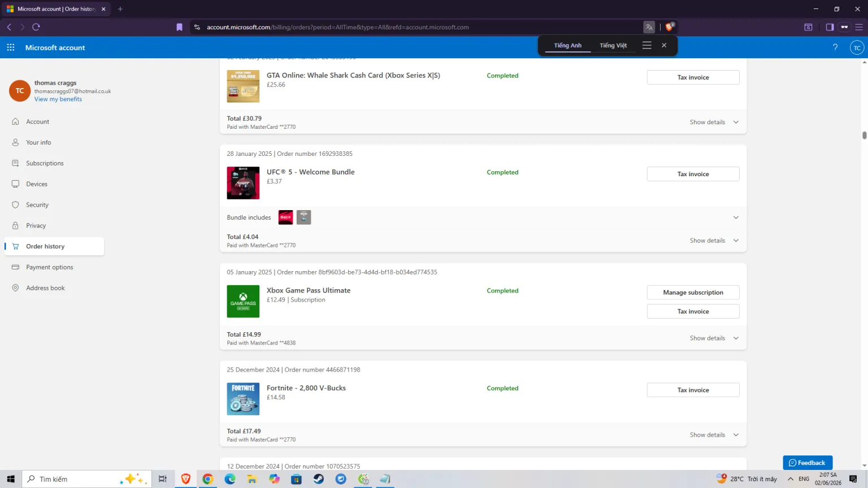The width and height of the screenshot is (868, 488).
Task: Open the Brave main hamburger menu
Action: coord(859,27)
